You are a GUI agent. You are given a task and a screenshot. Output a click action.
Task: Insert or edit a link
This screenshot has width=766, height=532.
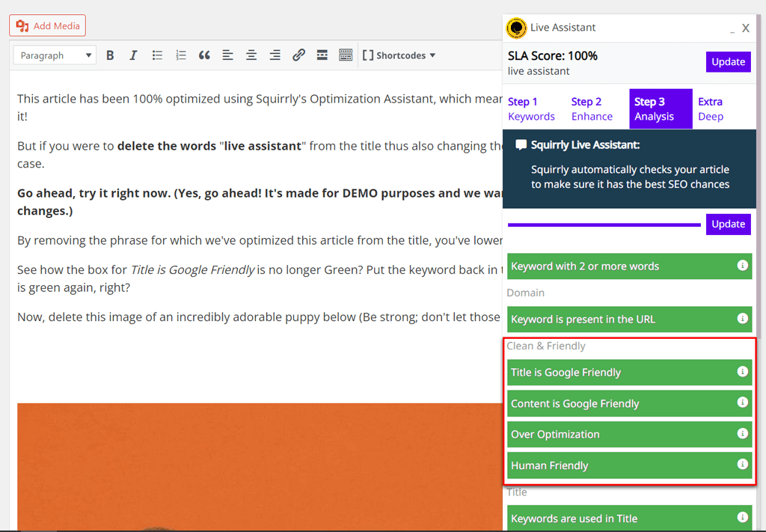pos(298,55)
